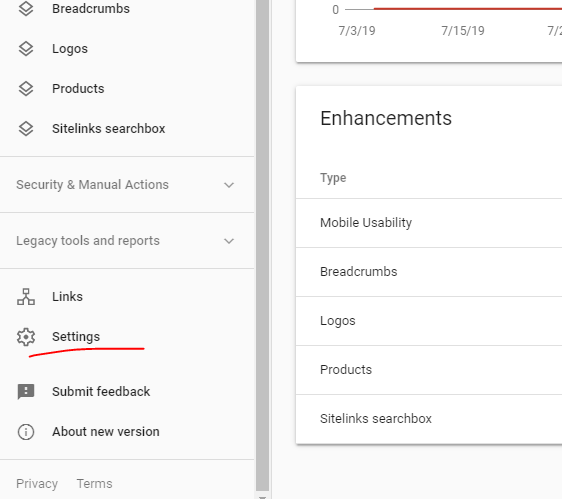
Task: Open Mobile Usability row in Enhancements
Action: point(429,223)
